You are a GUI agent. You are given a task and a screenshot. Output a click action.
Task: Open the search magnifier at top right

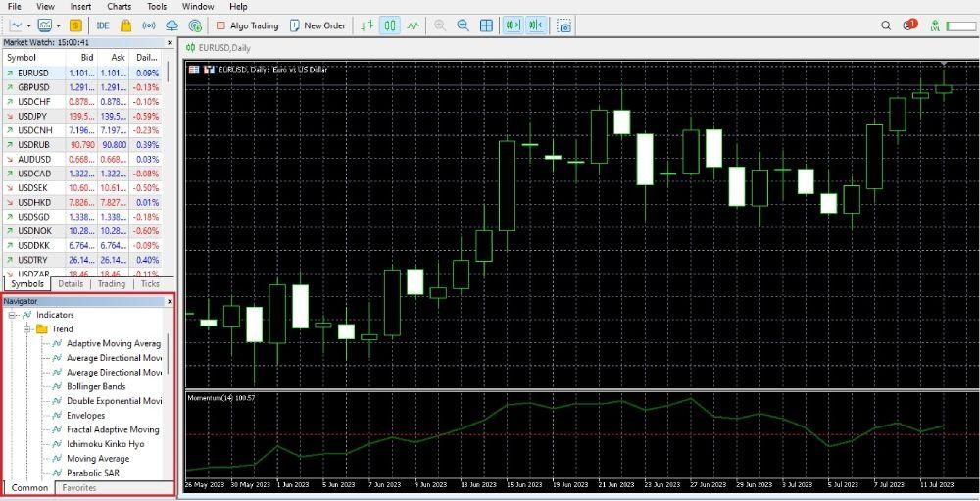886,25
